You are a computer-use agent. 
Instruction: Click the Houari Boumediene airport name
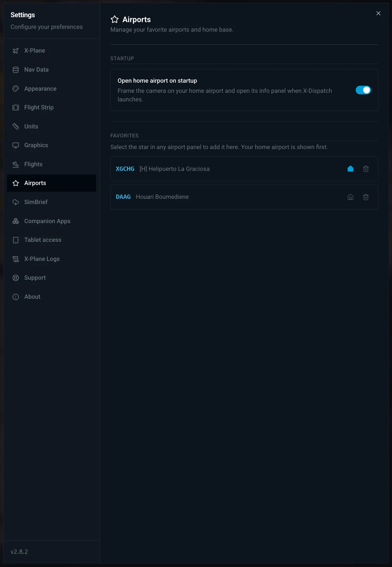(162, 197)
